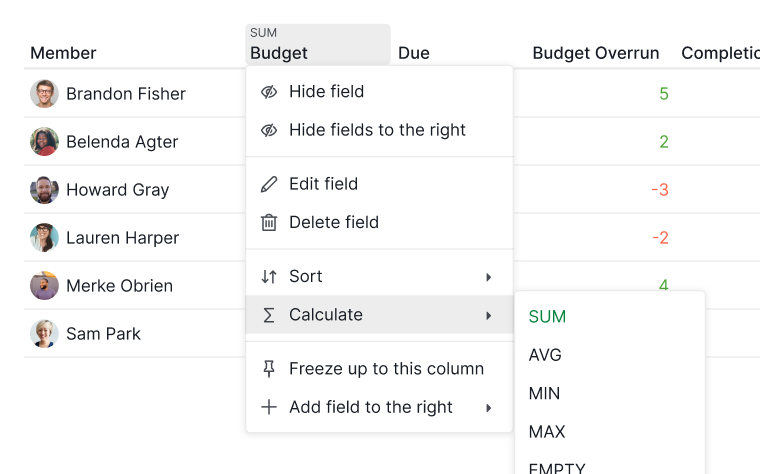This screenshot has width=760, height=474.
Task: Click the sort arrows icon
Action: pyautogui.click(x=269, y=276)
